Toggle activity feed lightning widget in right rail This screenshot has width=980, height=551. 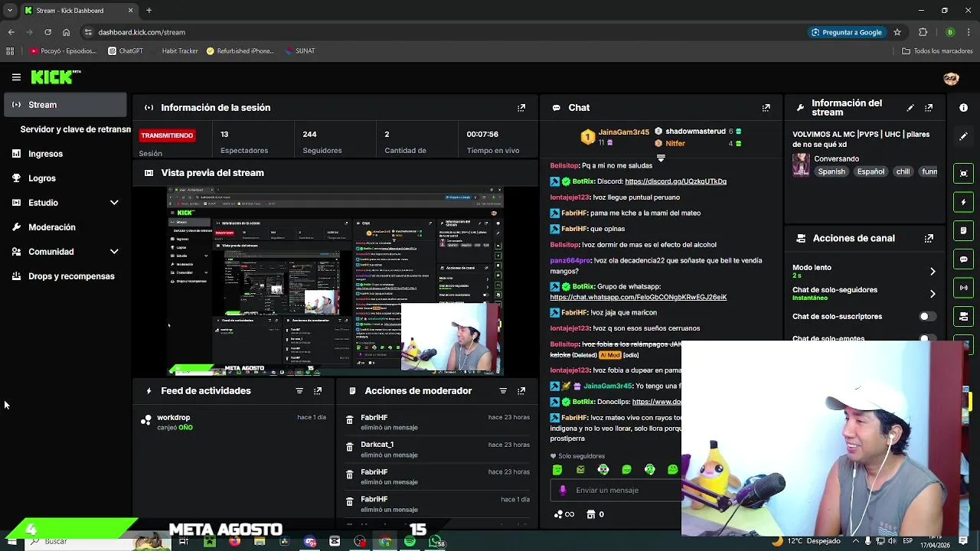coord(963,202)
